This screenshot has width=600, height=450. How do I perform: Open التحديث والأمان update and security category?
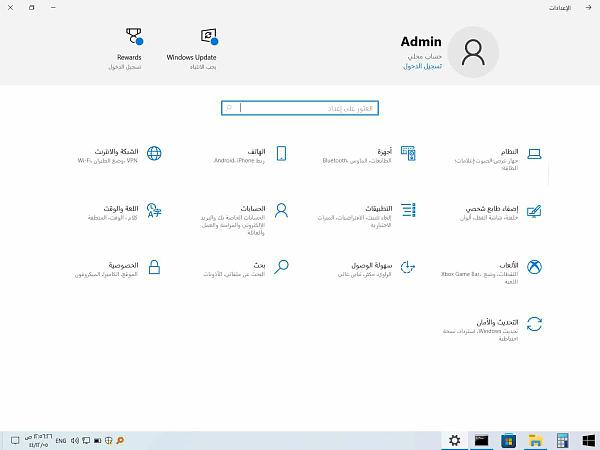[x=493, y=329]
